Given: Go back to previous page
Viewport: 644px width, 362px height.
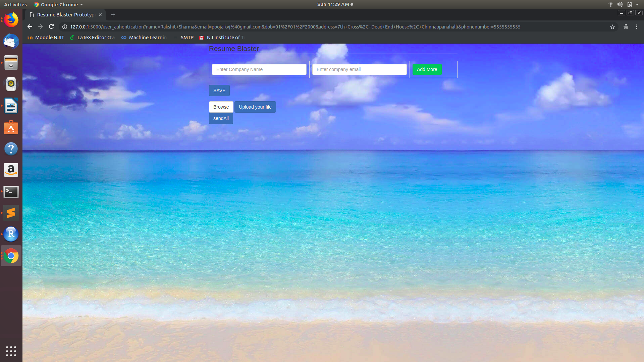Looking at the screenshot, I should (30, 26).
